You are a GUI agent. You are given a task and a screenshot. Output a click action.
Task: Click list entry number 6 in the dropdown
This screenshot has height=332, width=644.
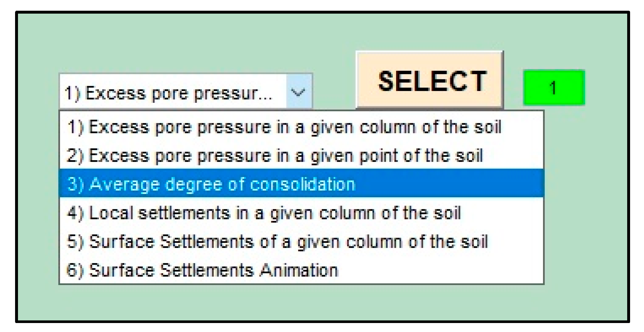(202, 270)
